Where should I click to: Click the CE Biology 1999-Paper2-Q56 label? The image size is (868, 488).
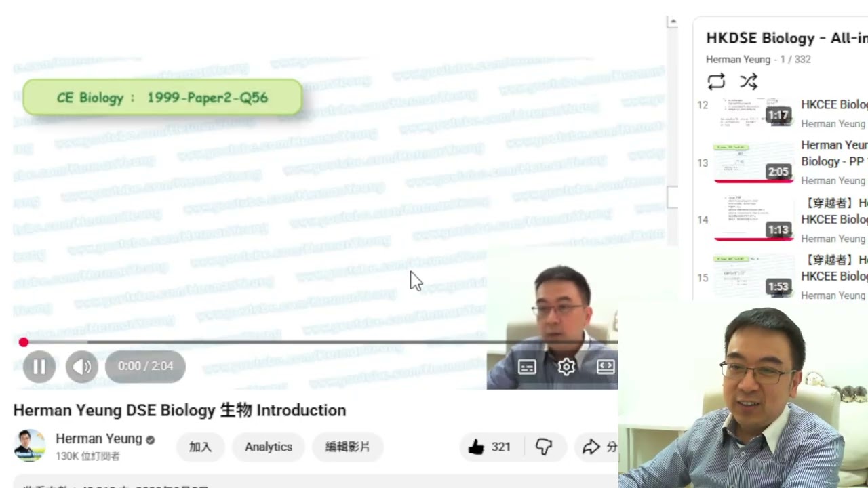pos(163,98)
